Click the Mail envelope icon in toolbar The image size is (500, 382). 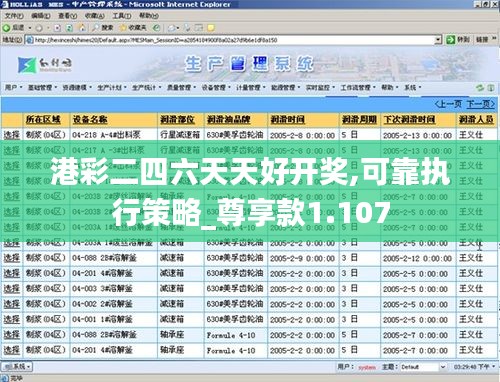tap(172, 28)
